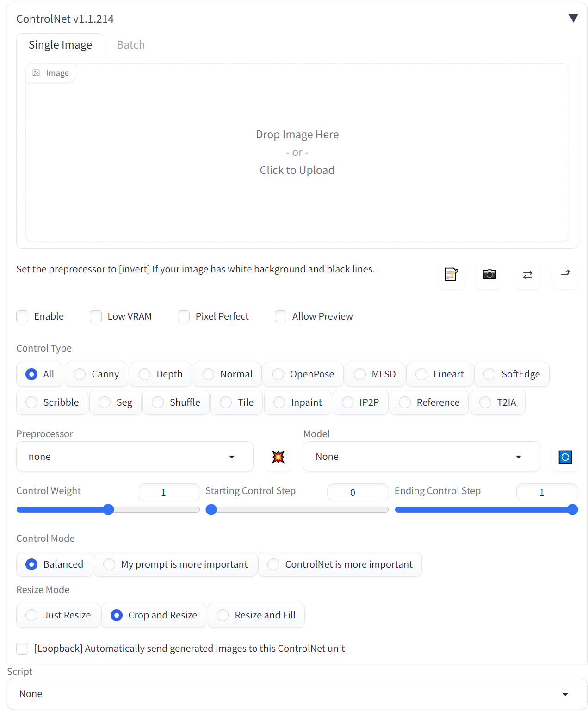Click the invert preprocessor hint text
Screen dimensions: 588x711
pyautogui.click(x=196, y=269)
